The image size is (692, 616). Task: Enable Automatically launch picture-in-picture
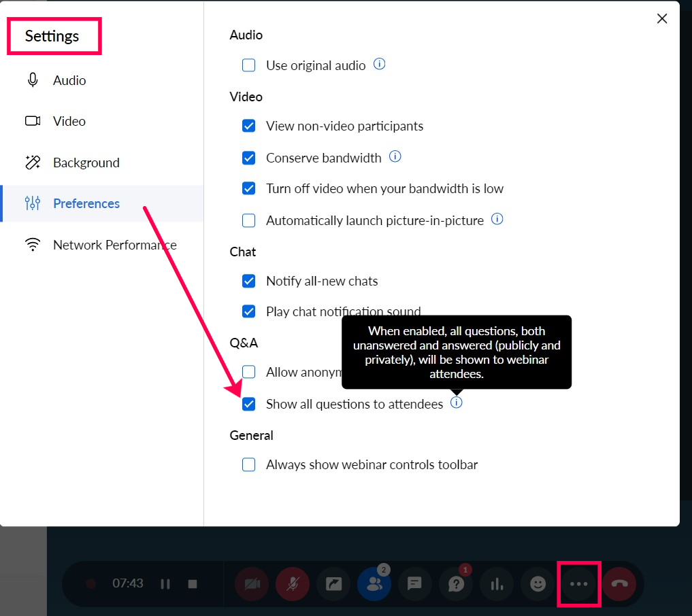[x=249, y=220]
